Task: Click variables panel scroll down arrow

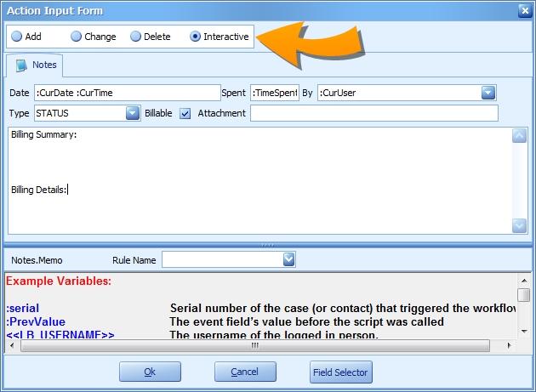Action: [524, 331]
